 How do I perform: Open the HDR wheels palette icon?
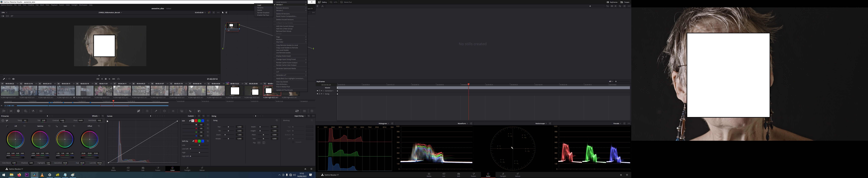pos(26,111)
